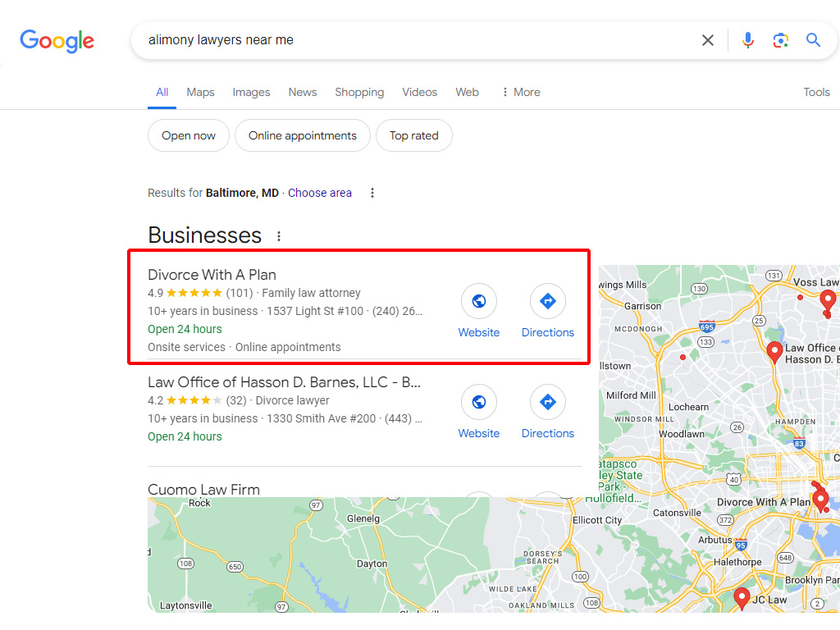The image size is (840, 630).
Task: Click inside the search query field
Action: [410, 40]
